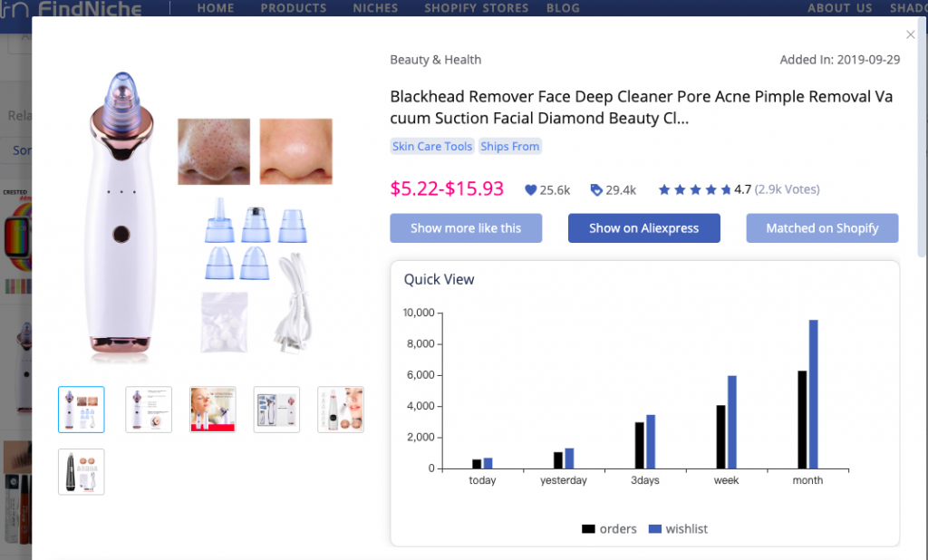Select the first product thumbnail

tap(81, 410)
